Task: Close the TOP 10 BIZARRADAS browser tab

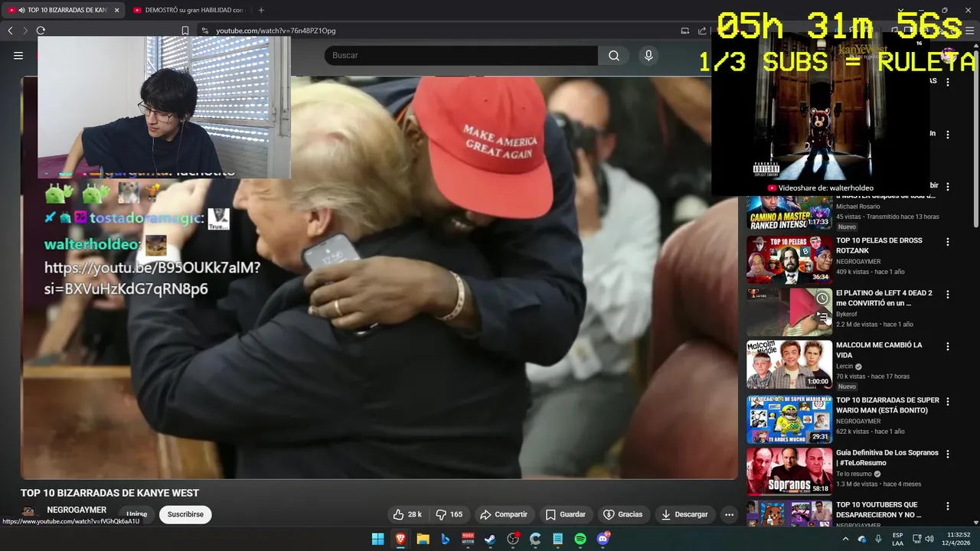Action: tap(116, 10)
